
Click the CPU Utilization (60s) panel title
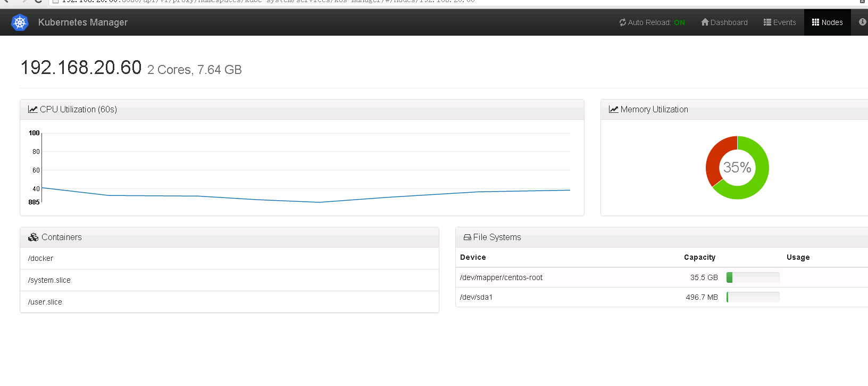78,109
